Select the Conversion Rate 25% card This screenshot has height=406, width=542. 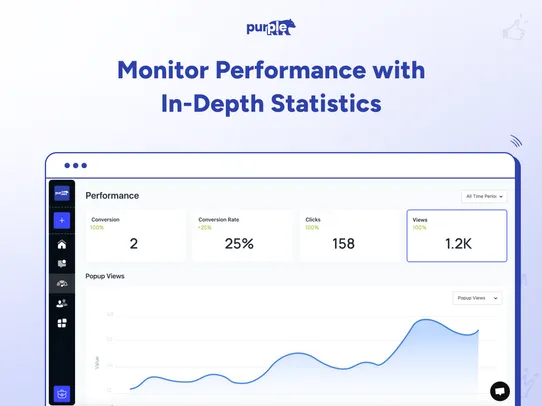[242, 236]
